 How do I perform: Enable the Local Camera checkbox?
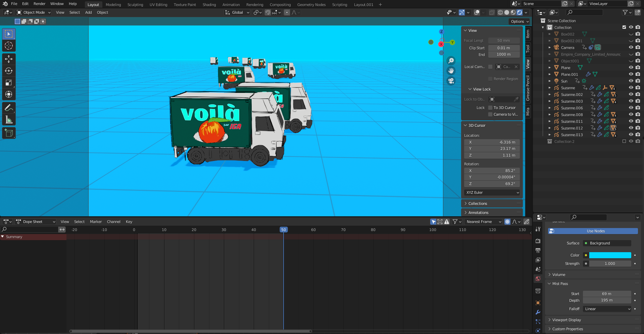click(490, 67)
